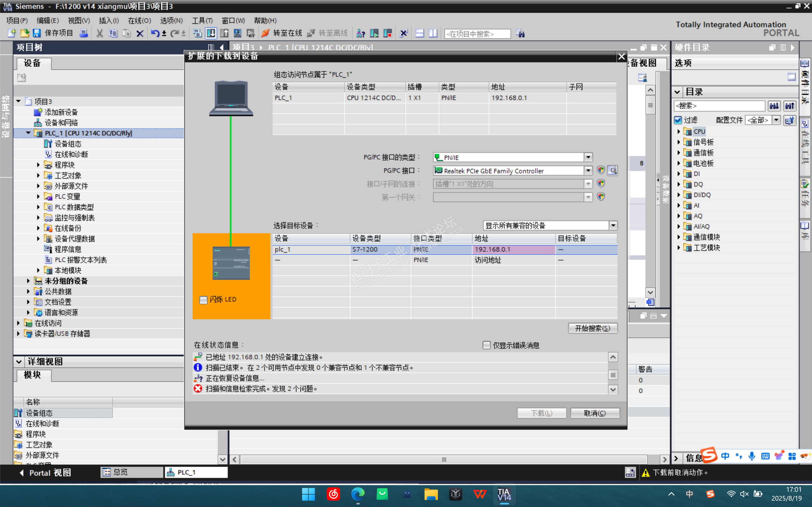
Task: Click the Print icon in toolbar
Action: [x=84, y=33]
